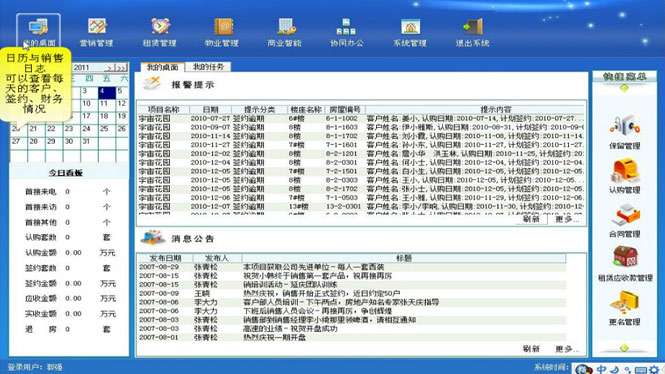Image resolution: width=665 pixels, height=374 pixels.
Task: Open 合同管理 in the quick menu
Action: (624, 220)
